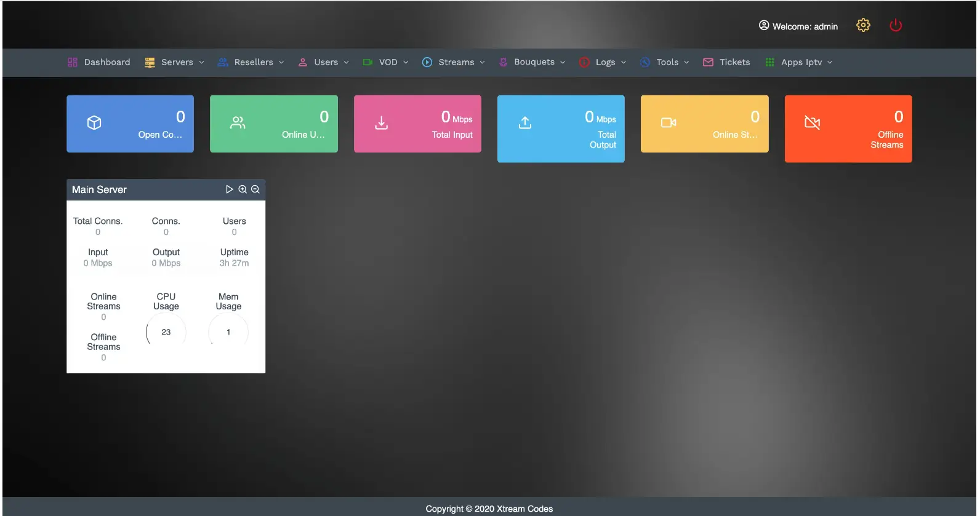Click the upload icon on Total Output card
Screen dimensions: 980x516
(525, 123)
